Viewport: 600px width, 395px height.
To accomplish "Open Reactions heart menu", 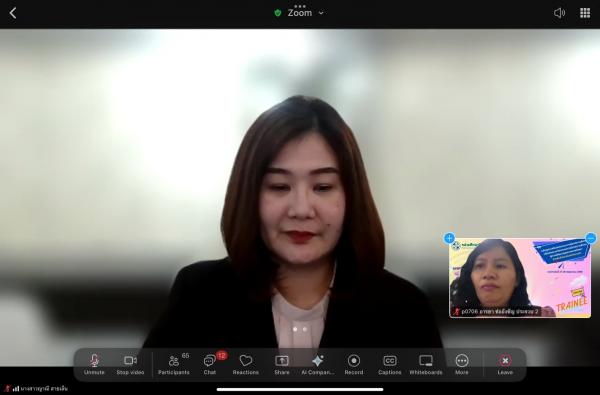I will click(x=246, y=364).
